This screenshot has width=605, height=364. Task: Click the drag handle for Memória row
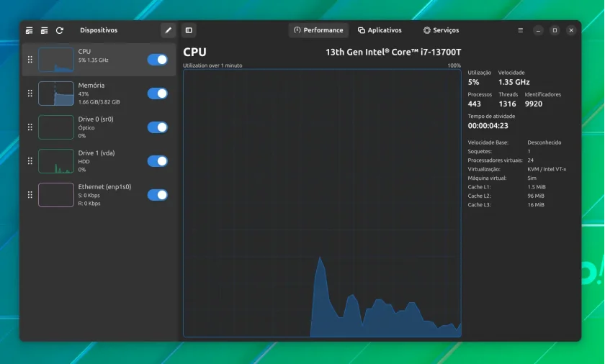point(30,94)
